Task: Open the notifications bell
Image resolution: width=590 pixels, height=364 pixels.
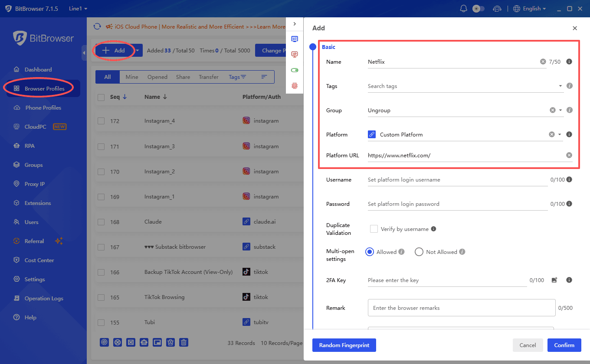Action: click(x=464, y=9)
